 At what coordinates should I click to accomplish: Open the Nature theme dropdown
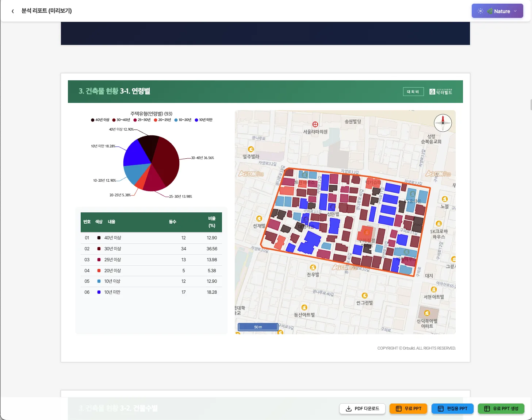pos(497,11)
